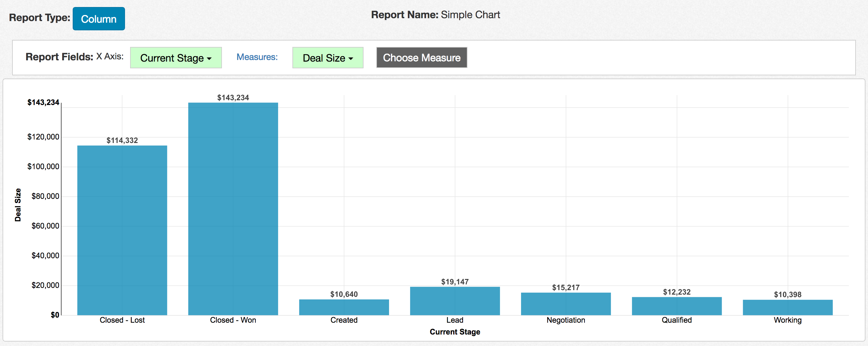868x346 pixels.
Task: Open the Current Stage X Axis dropdown
Action: (176, 58)
